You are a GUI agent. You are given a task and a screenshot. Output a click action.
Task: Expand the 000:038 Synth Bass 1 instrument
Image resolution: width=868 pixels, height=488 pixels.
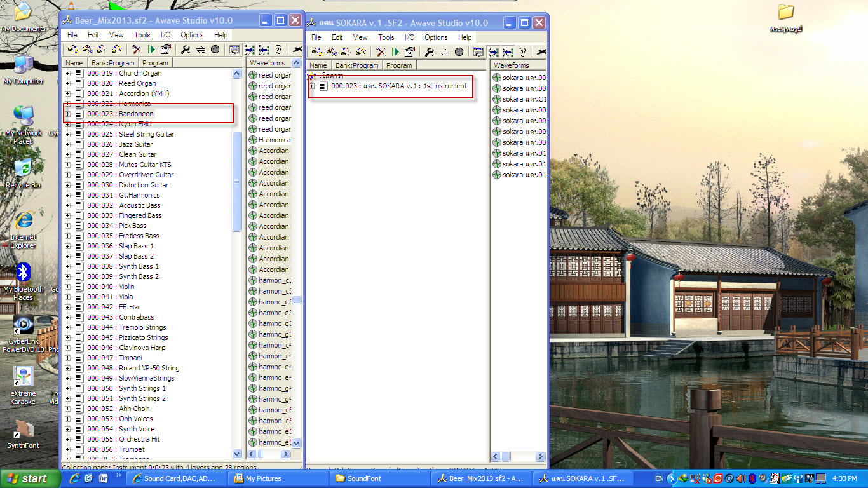click(68, 266)
